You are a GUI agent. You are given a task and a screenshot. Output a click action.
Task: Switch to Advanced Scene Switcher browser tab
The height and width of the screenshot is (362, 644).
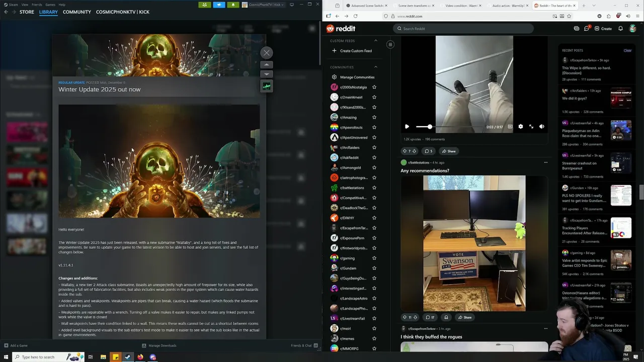pyautogui.click(x=367, y=6)
